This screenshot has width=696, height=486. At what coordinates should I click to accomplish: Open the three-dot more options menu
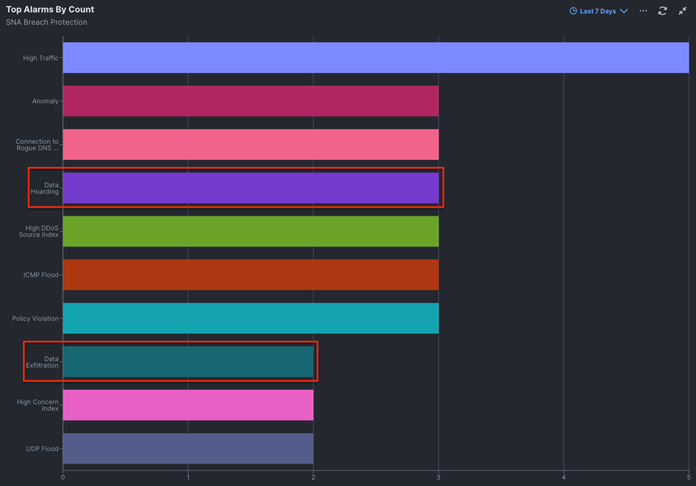(643, 11)
